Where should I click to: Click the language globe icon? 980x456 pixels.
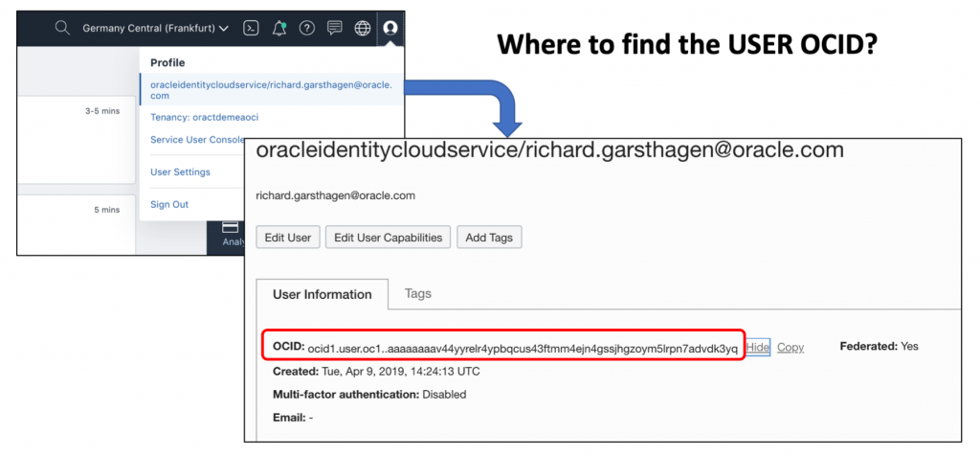pos(363,28)
